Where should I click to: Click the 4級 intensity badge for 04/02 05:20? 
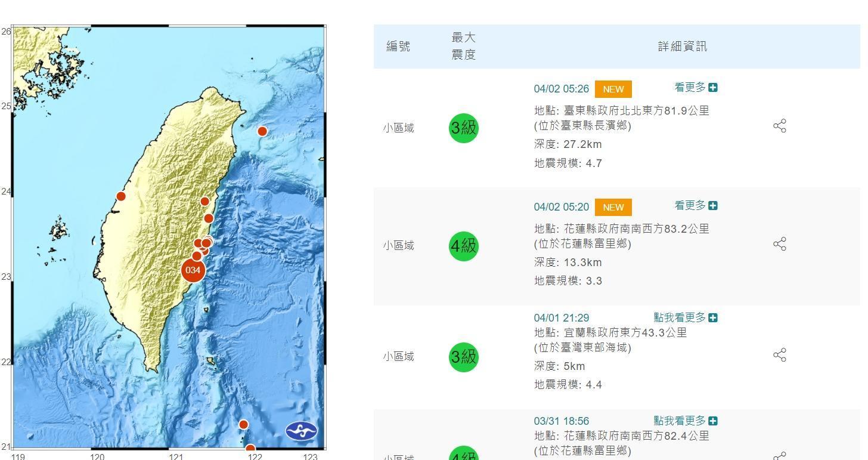(464, 245)
